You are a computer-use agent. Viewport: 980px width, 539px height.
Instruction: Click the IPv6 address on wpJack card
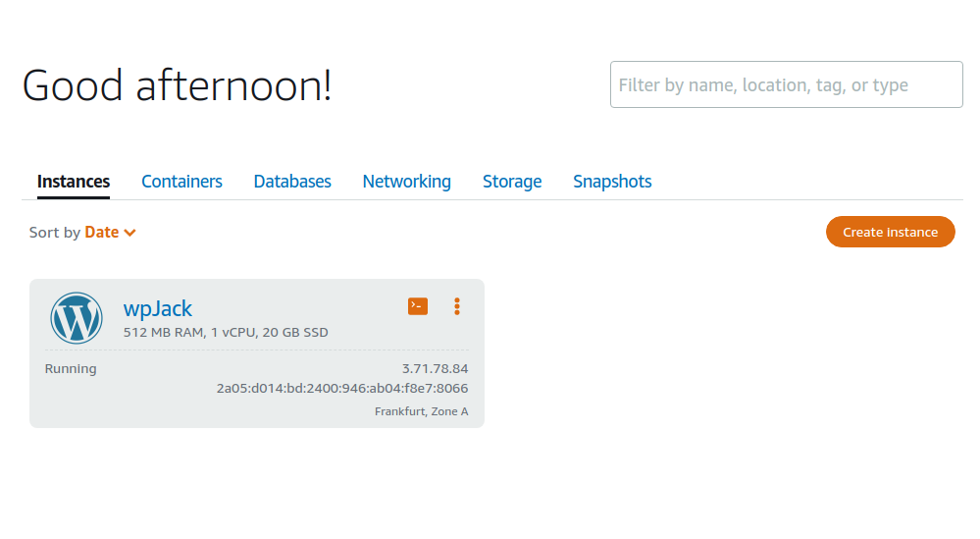click(x=342, y=389)
